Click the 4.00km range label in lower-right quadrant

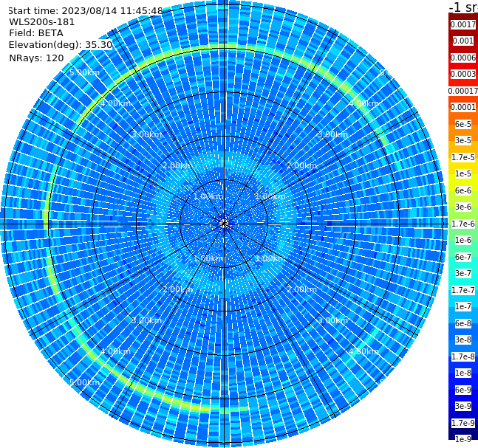[363, 351]
